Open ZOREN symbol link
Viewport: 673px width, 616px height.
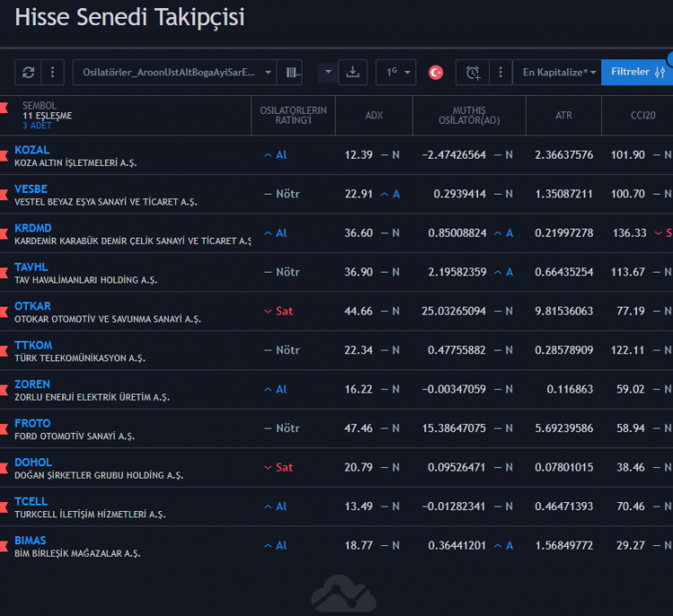click(x=32, y=384)
